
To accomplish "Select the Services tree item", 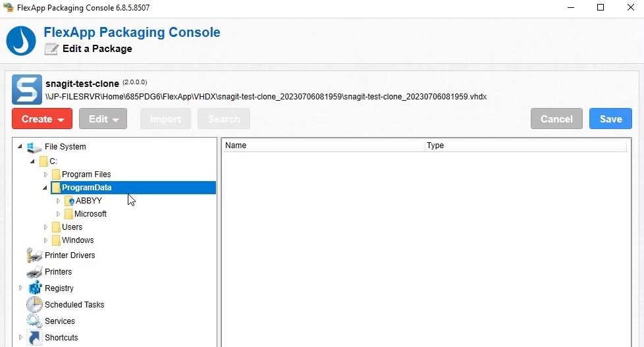I will coord(59,321).
